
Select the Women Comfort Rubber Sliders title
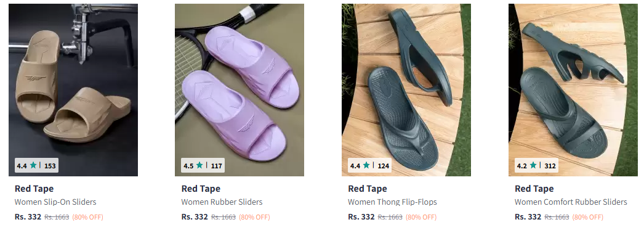(x=571, y=202)
